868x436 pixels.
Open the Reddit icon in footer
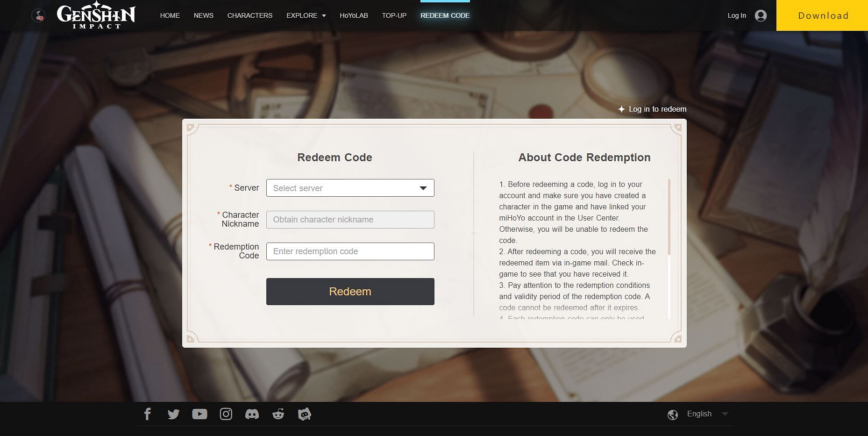tap(278, 414)
